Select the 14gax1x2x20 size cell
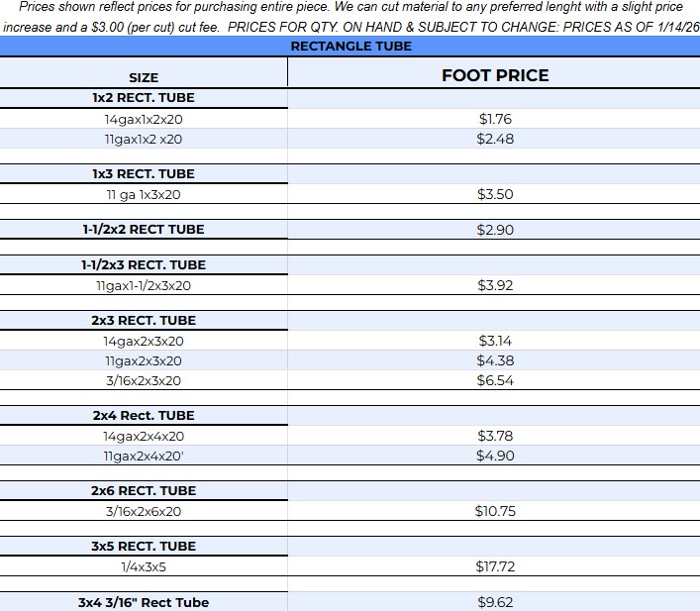Screen dimensions: 700x611 [x=144, y=119]
